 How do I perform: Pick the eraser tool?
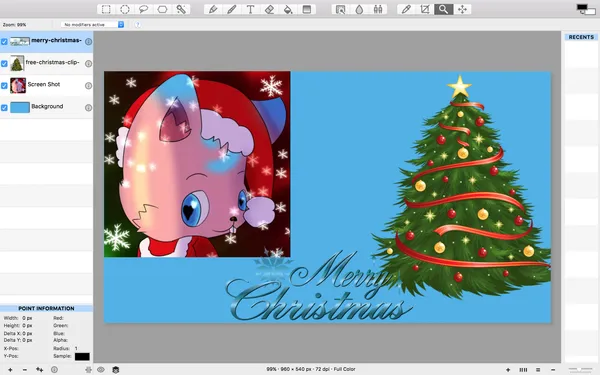click(x=269, y=9)
